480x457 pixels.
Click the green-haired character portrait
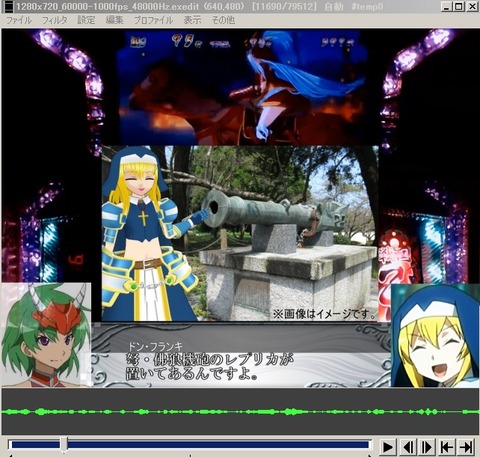point(46,335)
